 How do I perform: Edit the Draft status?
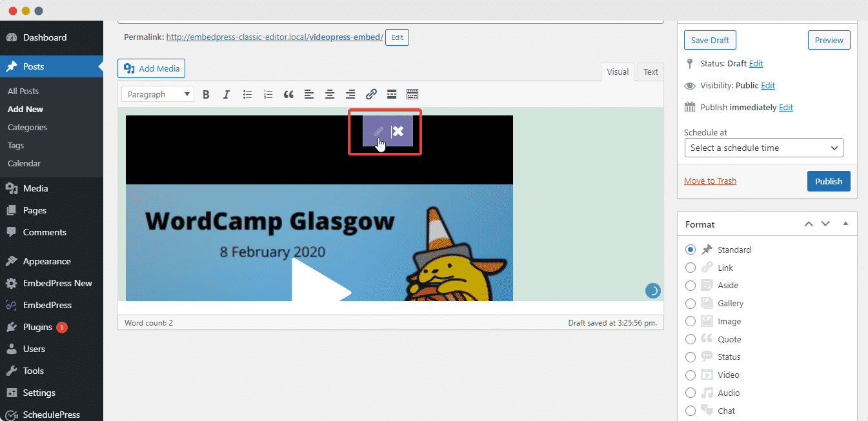(x=756, y=63)
